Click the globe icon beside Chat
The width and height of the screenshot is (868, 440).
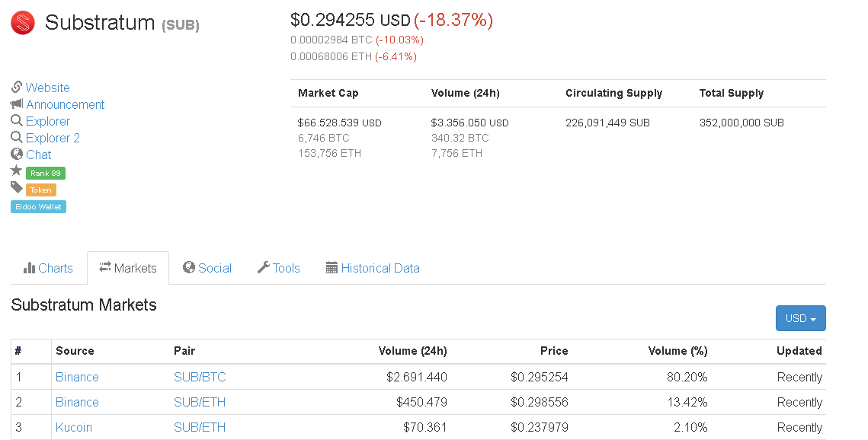tap(17, 155)
